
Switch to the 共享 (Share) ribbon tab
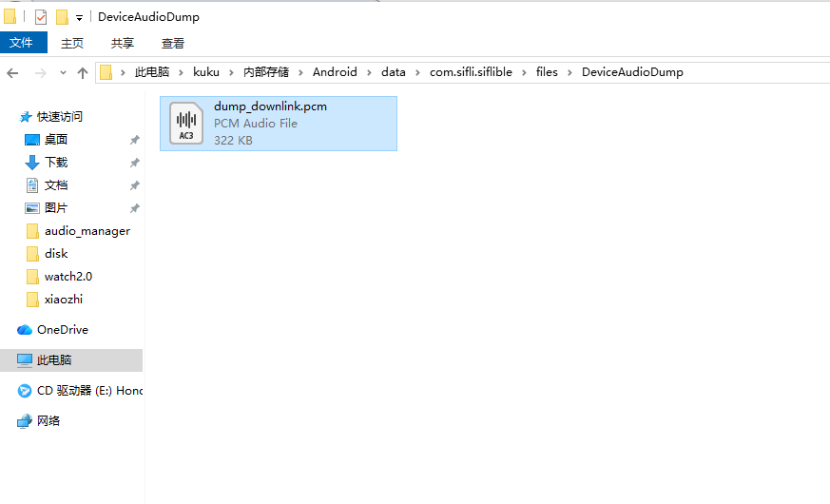[123, 43]
